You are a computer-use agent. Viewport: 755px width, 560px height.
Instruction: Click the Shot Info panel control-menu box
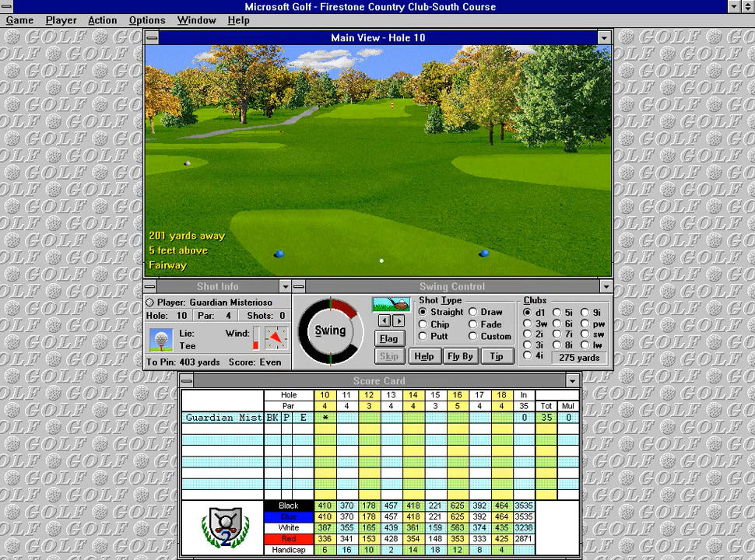point(151,286)
